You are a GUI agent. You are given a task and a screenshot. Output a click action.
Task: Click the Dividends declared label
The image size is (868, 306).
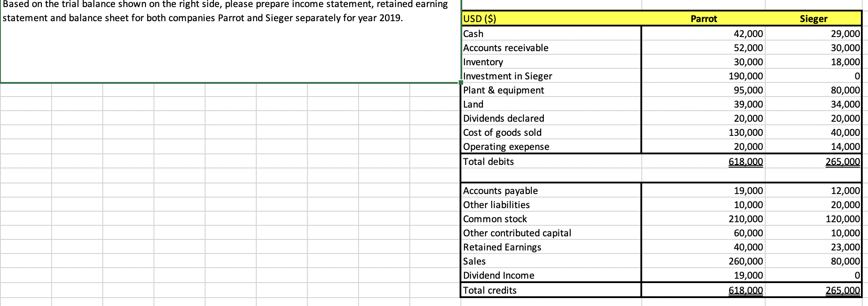(504, 118)
